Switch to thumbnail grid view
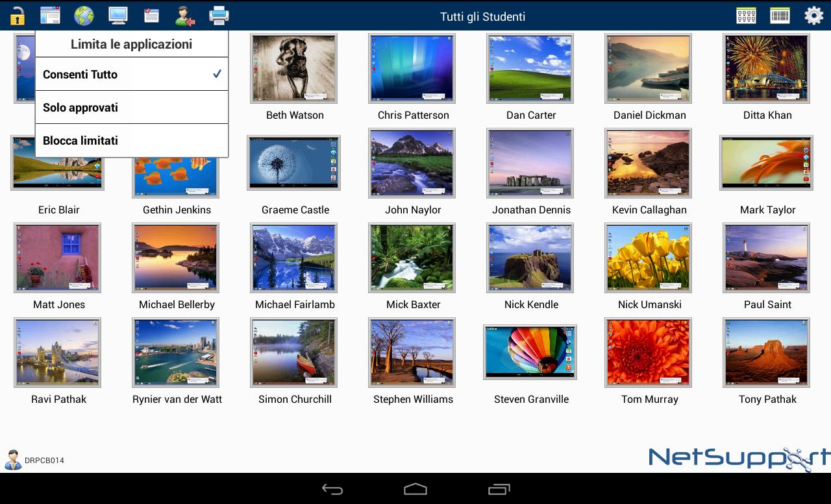This screenshot has width=831, height=504. coord(746,16)
